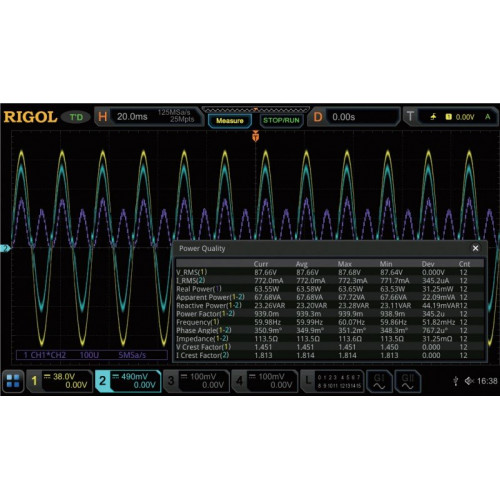
Task: Click the CH1*CH2 math label bar
Action: pyautogui.click(x=92, y=355)
